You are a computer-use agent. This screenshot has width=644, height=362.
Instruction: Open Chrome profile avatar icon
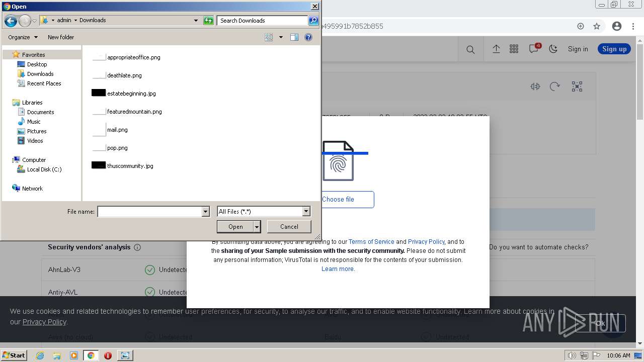coord(617,26)
